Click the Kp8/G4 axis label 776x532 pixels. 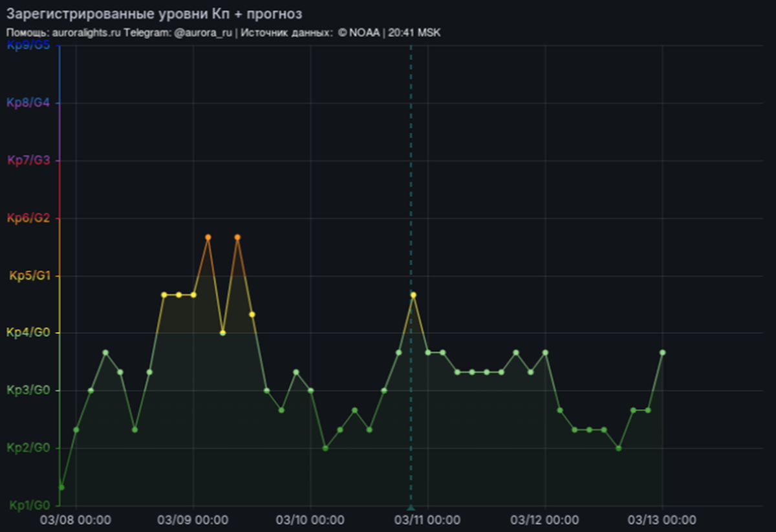point(28,103)
